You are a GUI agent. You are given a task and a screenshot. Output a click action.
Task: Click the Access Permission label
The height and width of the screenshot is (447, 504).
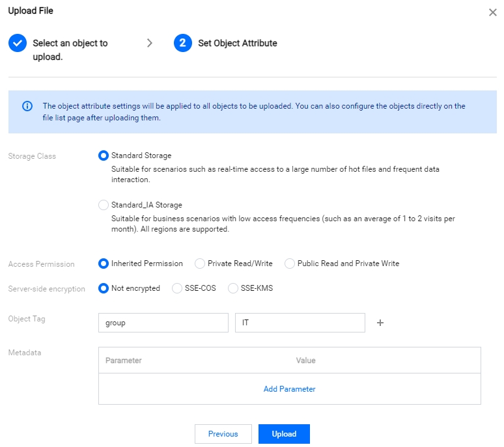coord(41,264)
